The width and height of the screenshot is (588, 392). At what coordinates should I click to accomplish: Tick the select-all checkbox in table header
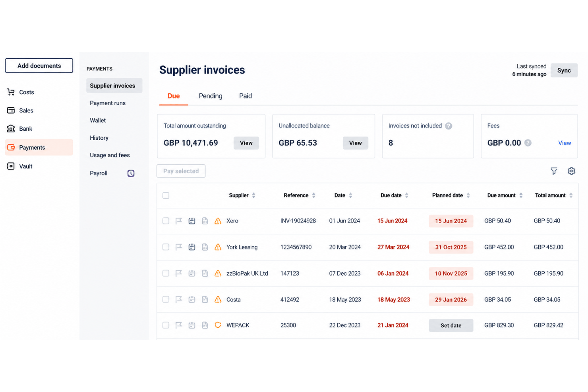click(166, 195)
